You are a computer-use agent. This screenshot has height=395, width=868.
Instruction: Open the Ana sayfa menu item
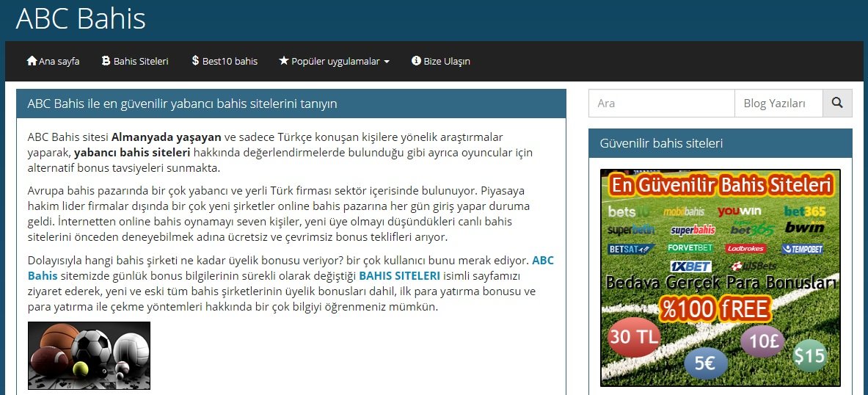53,61
